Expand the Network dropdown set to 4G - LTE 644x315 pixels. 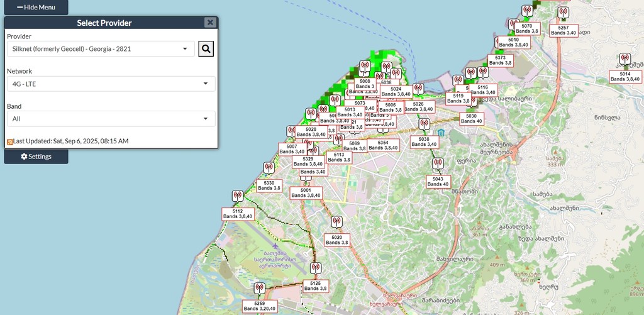tap(111, 84)
